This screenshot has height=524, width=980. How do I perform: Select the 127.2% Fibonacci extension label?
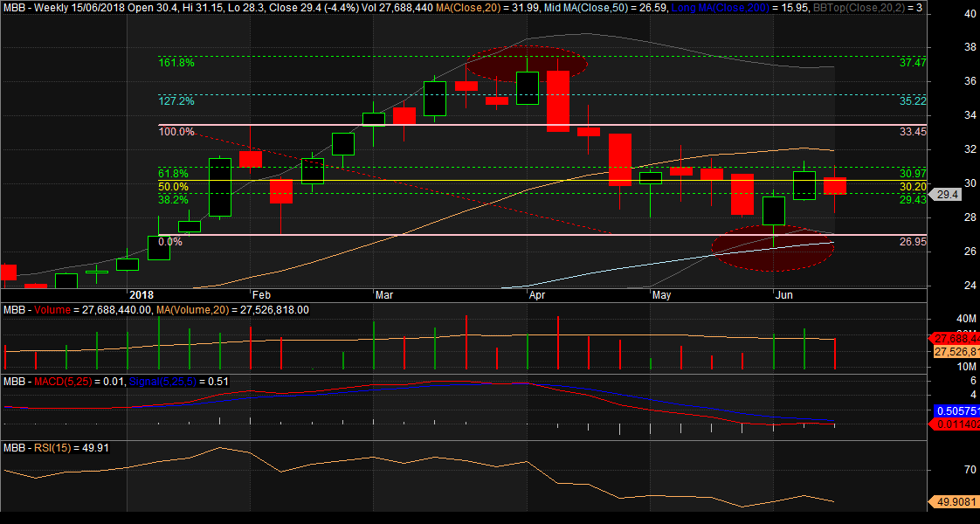[176, 101]
